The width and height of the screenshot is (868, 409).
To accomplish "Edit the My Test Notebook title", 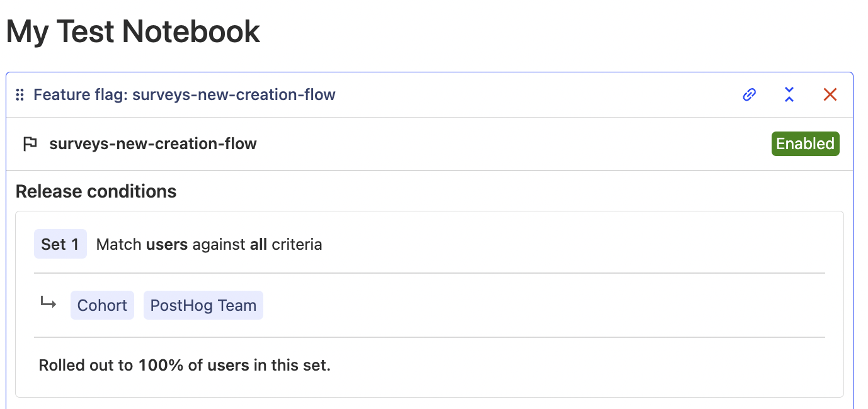I will (x=133, y=31).
